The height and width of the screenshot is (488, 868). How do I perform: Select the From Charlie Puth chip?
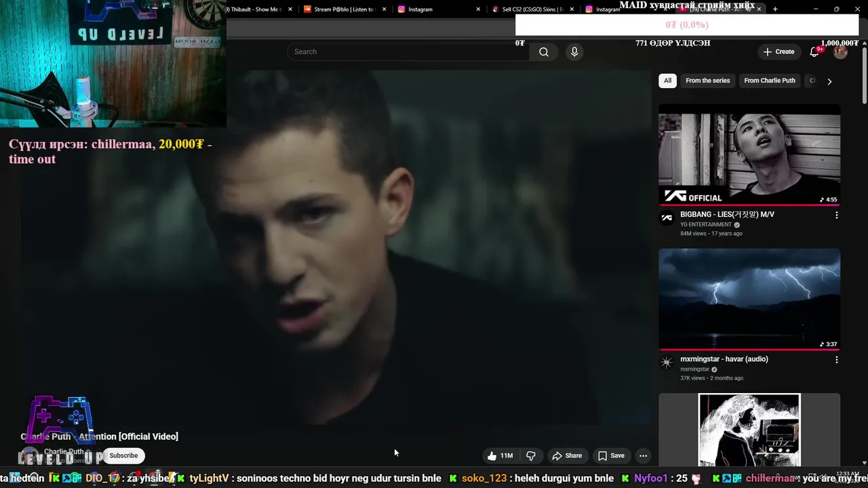(769, 81)
